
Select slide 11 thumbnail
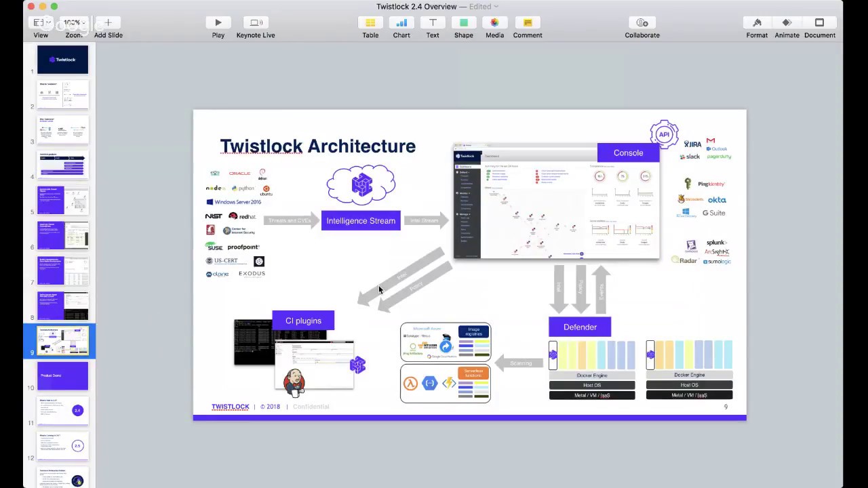63,411
